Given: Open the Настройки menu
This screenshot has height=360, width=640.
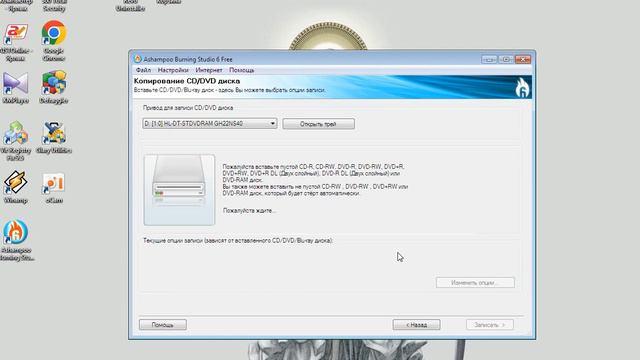Looking at the screenshot, I should click(173, 70).
